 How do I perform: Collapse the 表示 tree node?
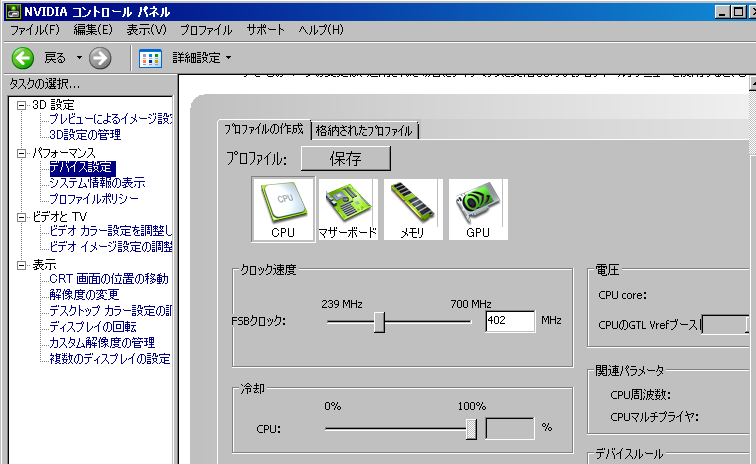coord(21,265)
